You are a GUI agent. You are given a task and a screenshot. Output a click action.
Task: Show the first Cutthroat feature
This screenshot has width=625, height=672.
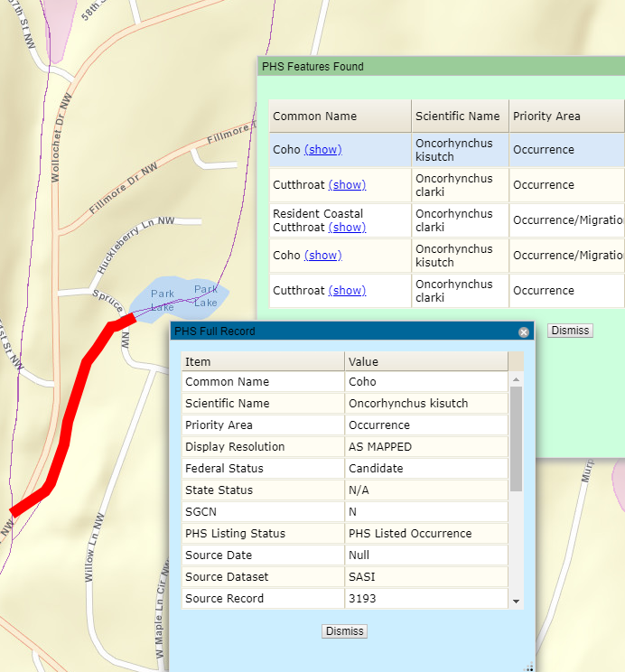click(x=347, y=185)
